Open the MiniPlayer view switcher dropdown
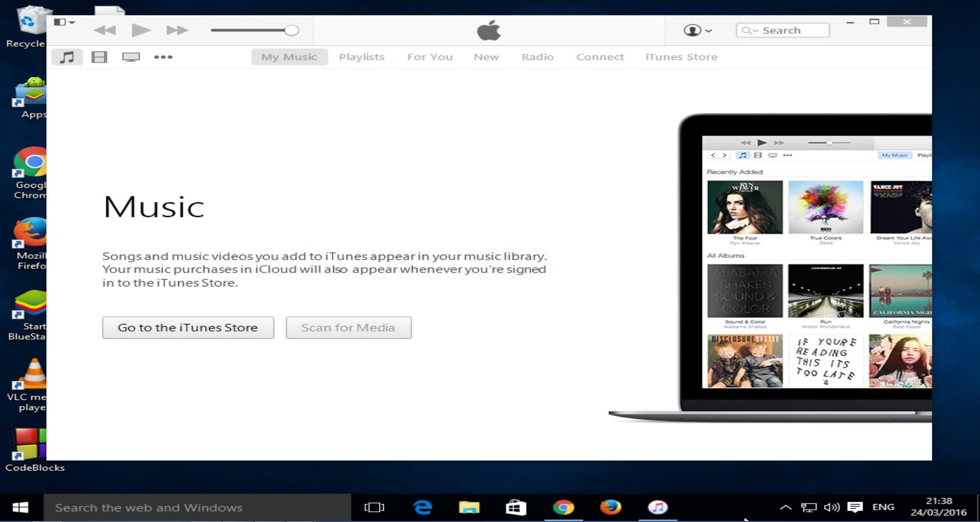This screenshot has height=522, width=980. 64,22
